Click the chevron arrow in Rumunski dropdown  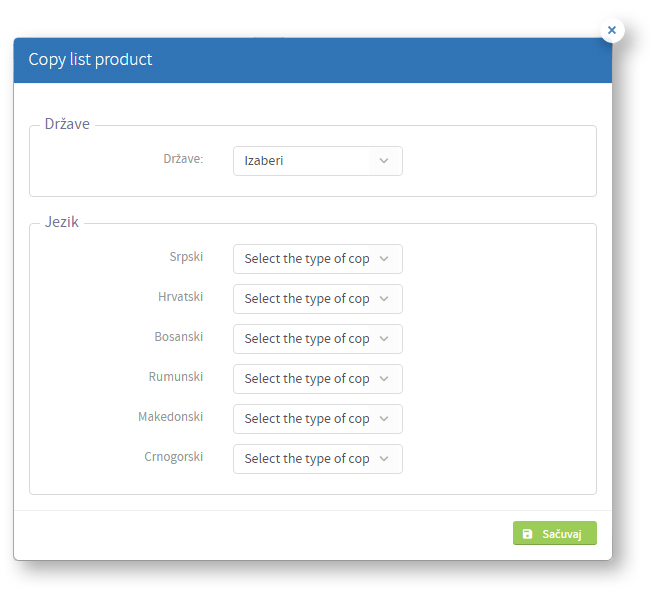click(x=384, y=379)
